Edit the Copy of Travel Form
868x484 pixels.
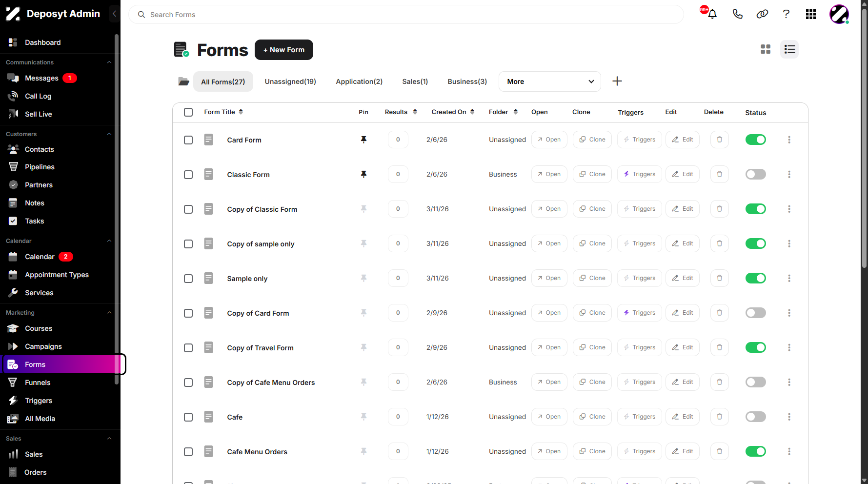(682, 347)
